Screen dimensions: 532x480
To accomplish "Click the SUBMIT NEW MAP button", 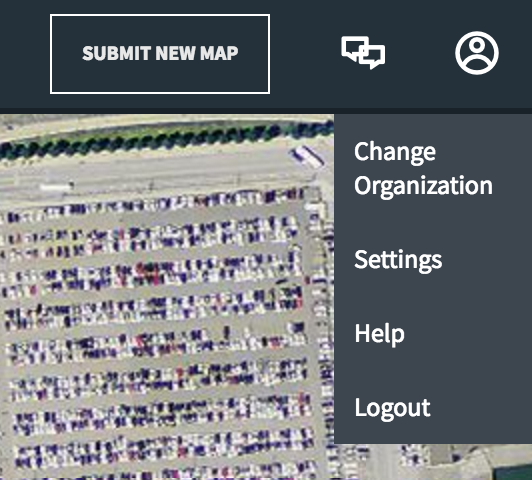I will 160,54.
